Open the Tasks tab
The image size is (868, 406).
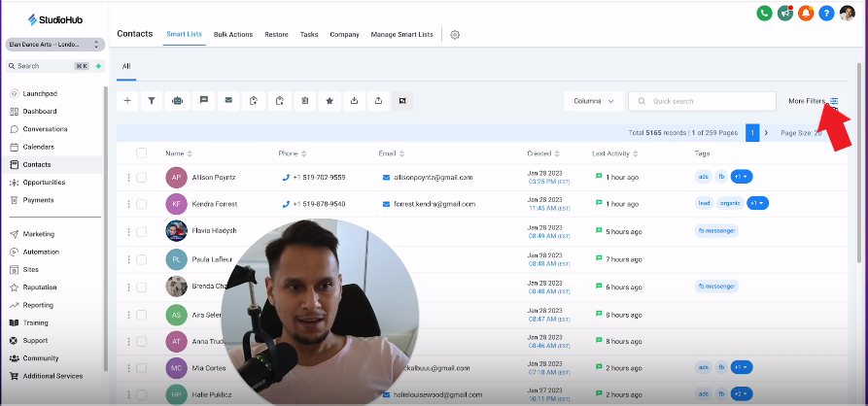pos(309,34)
